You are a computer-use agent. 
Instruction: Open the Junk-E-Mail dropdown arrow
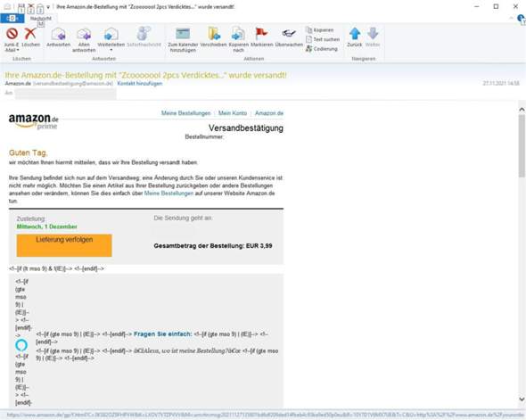coord(18,50)
